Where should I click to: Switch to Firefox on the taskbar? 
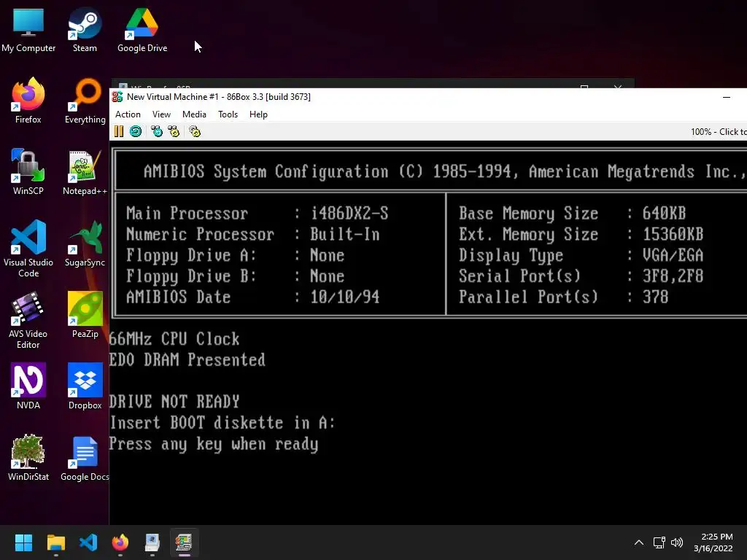(120, 542)
